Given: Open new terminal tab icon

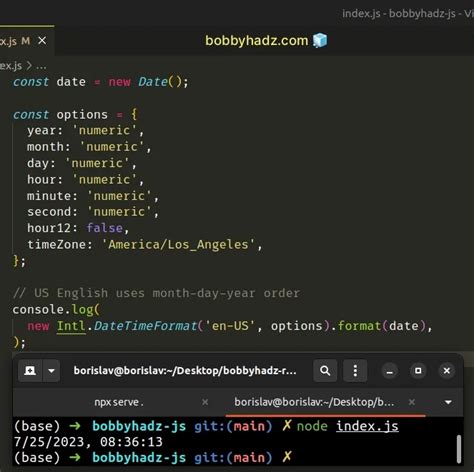Looking at the screenshot, I should [x=30, y=371].
